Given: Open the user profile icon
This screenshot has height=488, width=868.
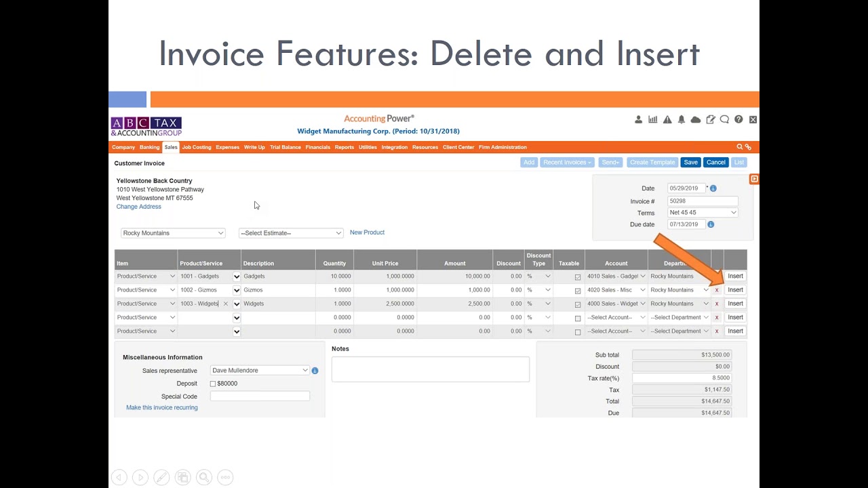Looking at the screenshot, I should pos(638,119).
